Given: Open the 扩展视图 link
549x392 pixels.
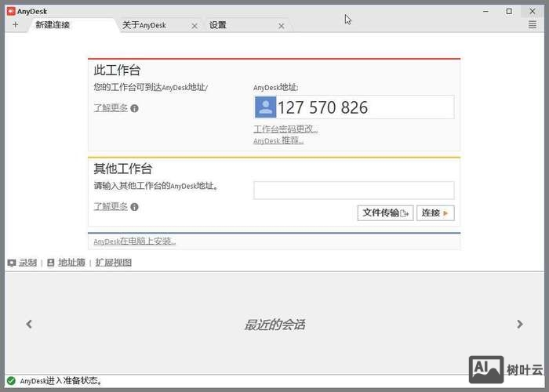Looking at the screenshot, I should 114,263.
